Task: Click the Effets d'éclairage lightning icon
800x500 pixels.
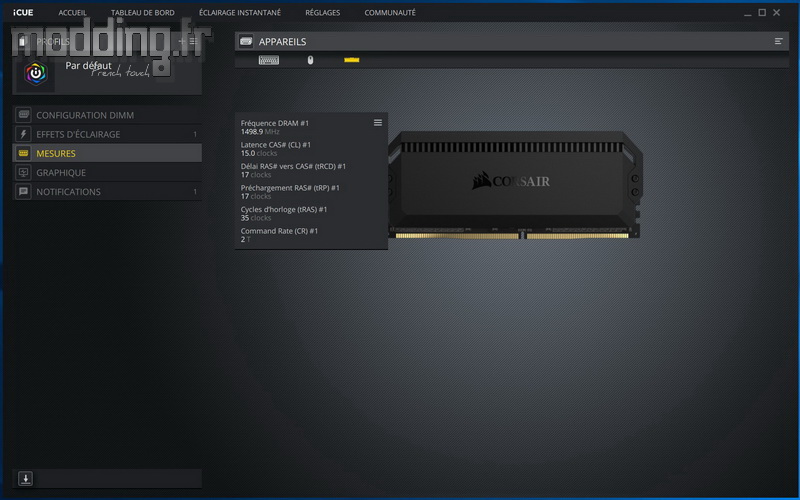Action: point(23,134)
